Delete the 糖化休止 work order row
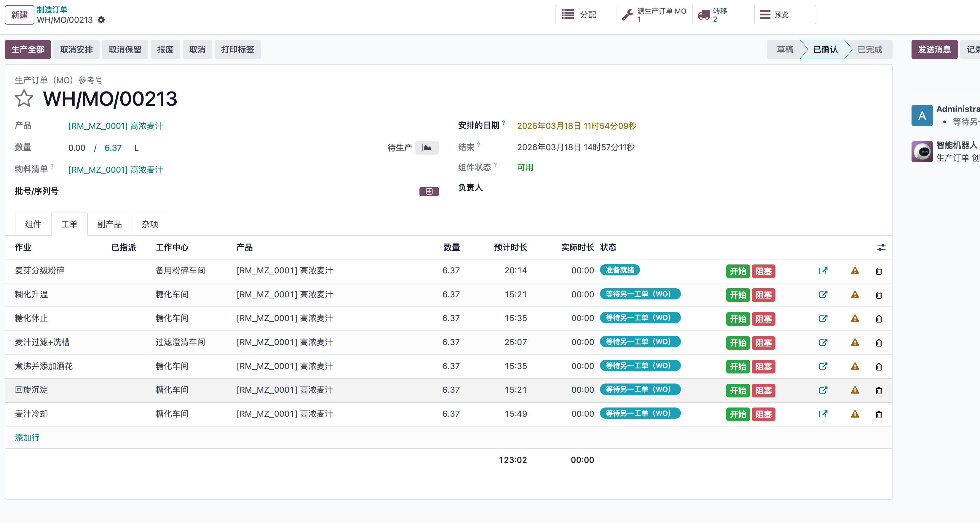The height and width of the screenshot is (523, 980). pos(879,319)
